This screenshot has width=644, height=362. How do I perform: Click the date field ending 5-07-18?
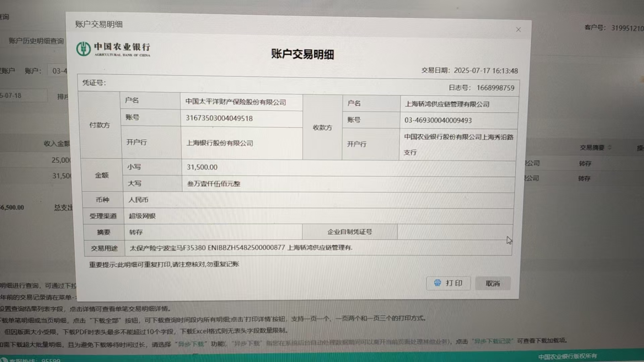pyautogui.click(x=20, y=96)
